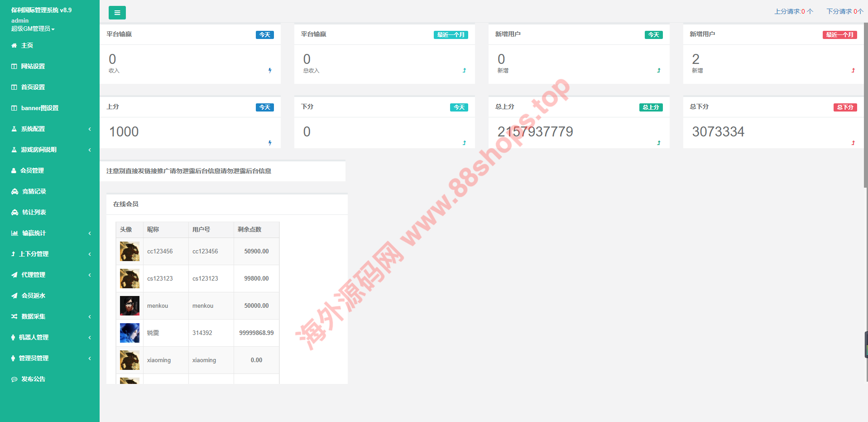Screen dimensions: 868x422
Task: Click the 上分请求 link in header
Action: [x=793, y=11]
